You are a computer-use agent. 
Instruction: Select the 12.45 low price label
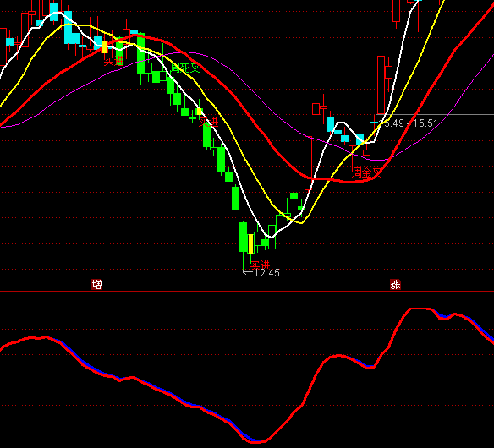click(x=266, y=273)
